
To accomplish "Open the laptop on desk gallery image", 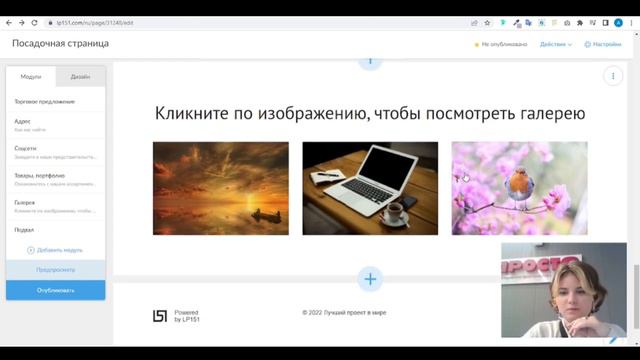I will [x=370, y=188].
